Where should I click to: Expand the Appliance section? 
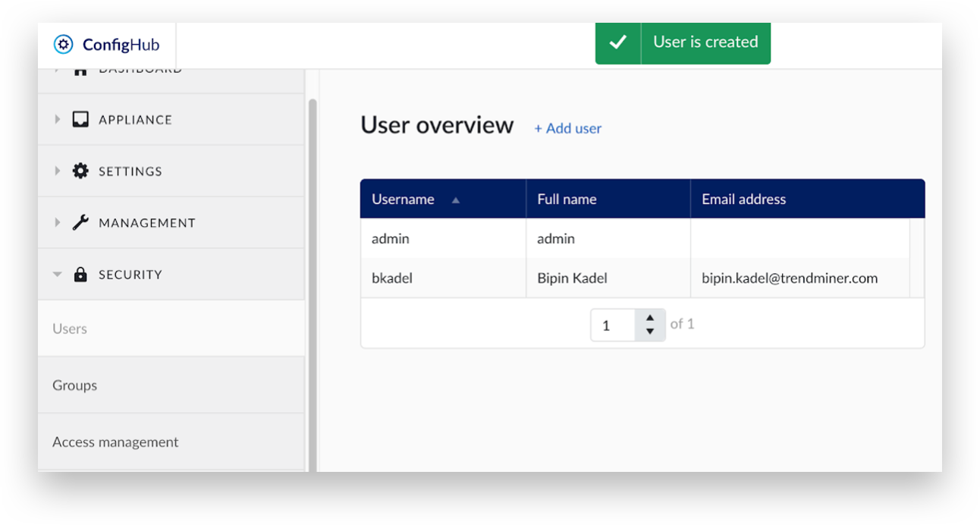[x=58, y=119]
